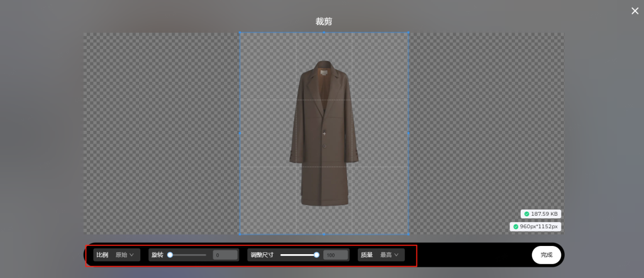Click the 旋转 label

pyautogui.click(x=157, y=255)
